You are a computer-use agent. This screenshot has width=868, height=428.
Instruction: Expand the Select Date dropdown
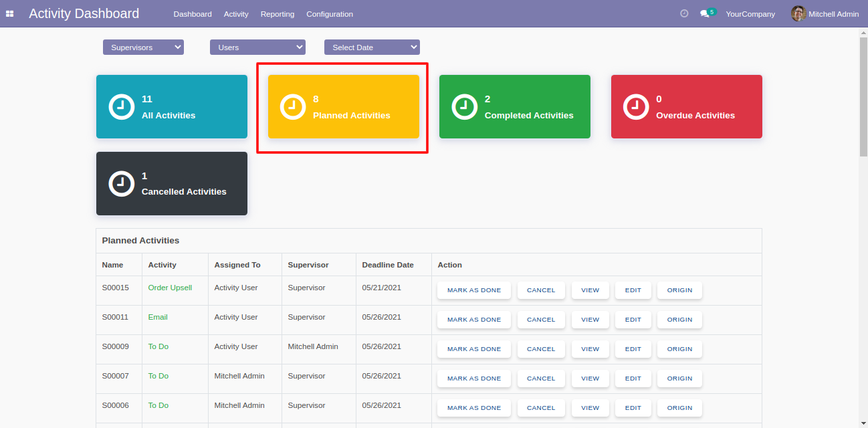[372, 47]
